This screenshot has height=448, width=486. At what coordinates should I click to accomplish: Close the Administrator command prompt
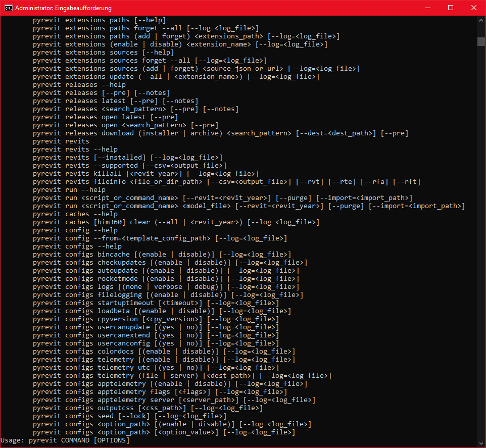click(473, 8)
